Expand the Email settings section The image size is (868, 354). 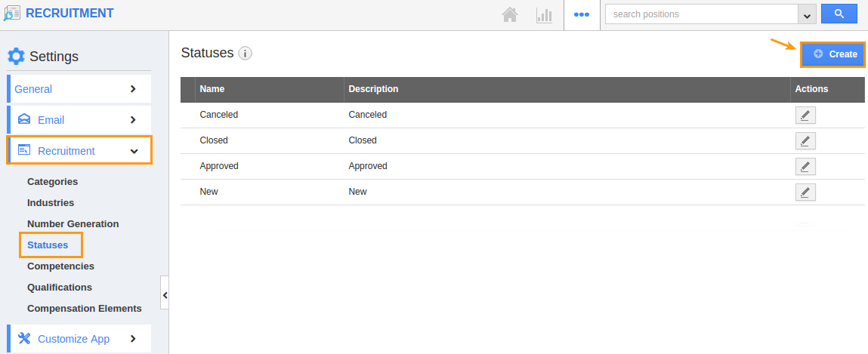point(79,120)
